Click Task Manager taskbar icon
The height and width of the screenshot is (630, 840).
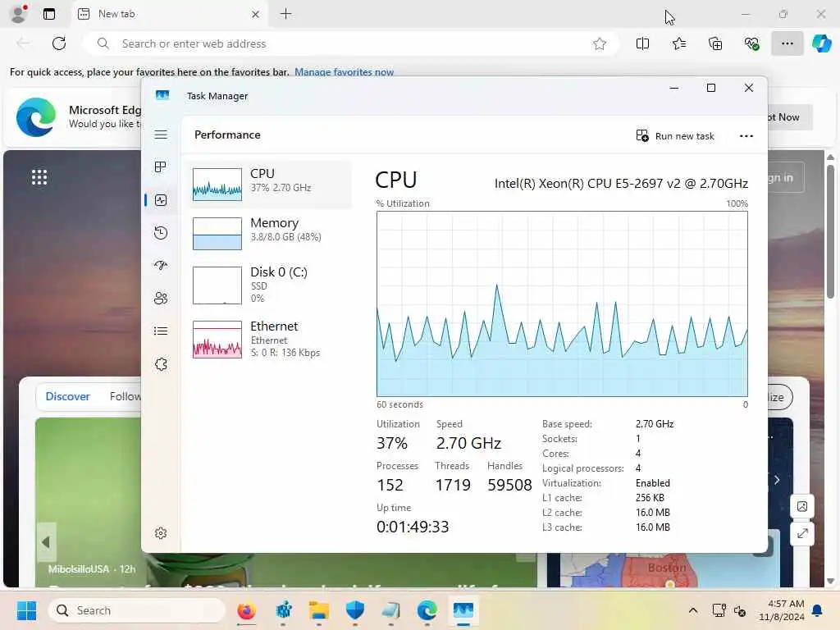pyautogui.click(x=463, y=610)
